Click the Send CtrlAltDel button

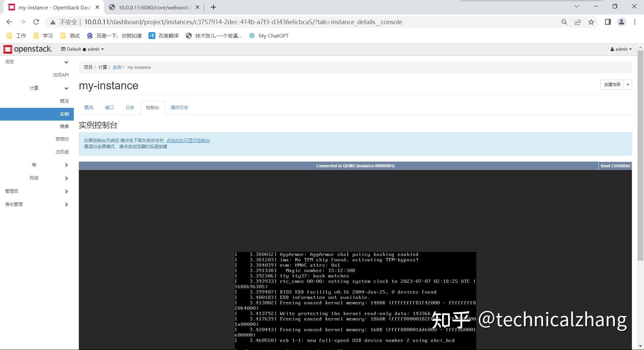pos(615,166)
